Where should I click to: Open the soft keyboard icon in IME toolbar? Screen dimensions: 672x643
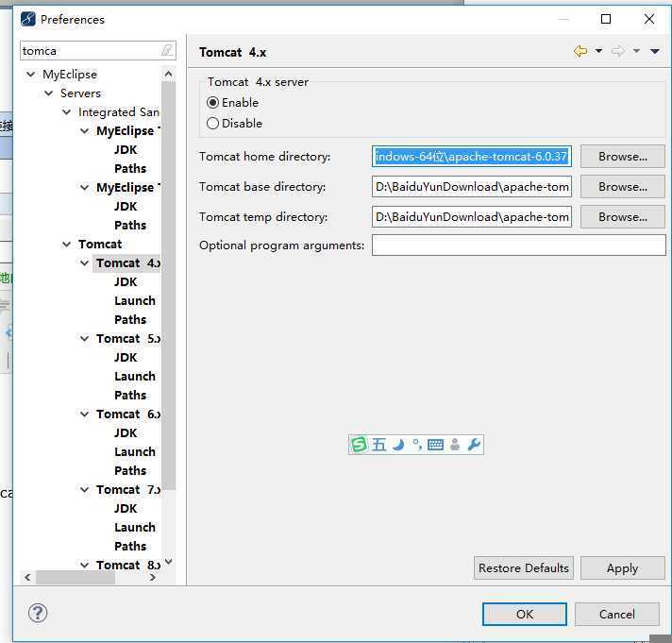pos(435,445)
